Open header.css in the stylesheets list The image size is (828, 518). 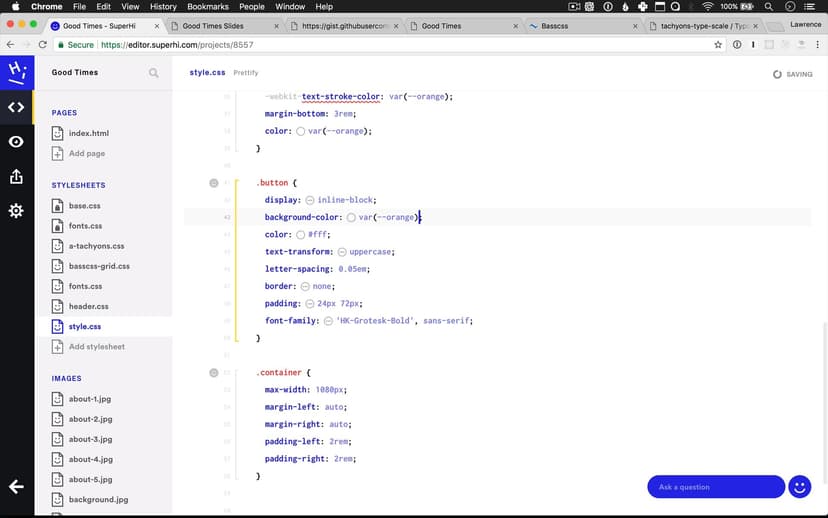88,306
